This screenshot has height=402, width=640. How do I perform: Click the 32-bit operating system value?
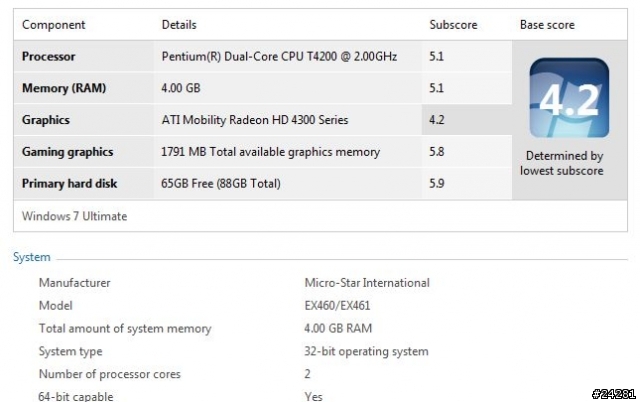point(366,351)
